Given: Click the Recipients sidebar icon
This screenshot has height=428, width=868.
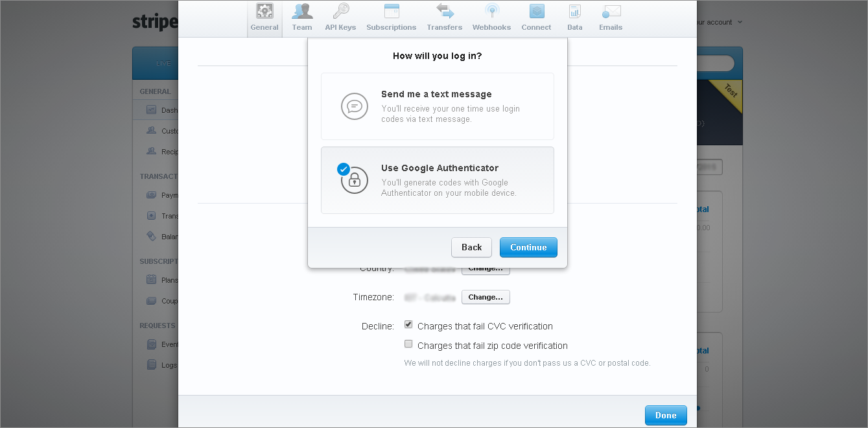Looking at the screenshot, I should [151, 151].
